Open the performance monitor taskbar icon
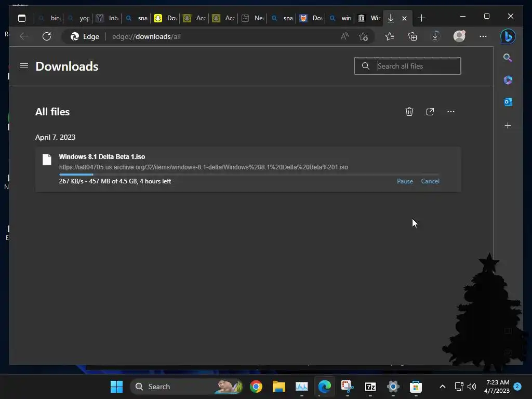Screen dimensions: 532x399 point(302,387)
